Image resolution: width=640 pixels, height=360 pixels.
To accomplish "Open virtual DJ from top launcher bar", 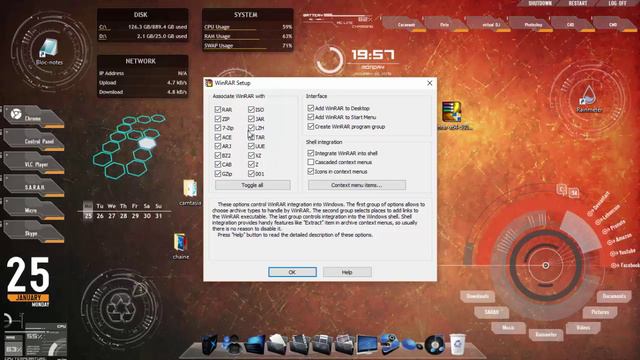I will tap(491, 24).
